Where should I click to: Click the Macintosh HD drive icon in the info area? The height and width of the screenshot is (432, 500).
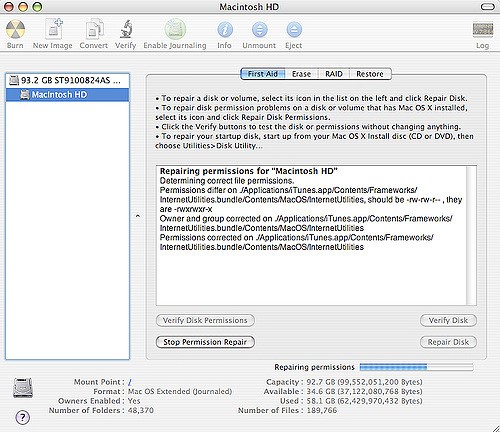(x=23, y=387)
